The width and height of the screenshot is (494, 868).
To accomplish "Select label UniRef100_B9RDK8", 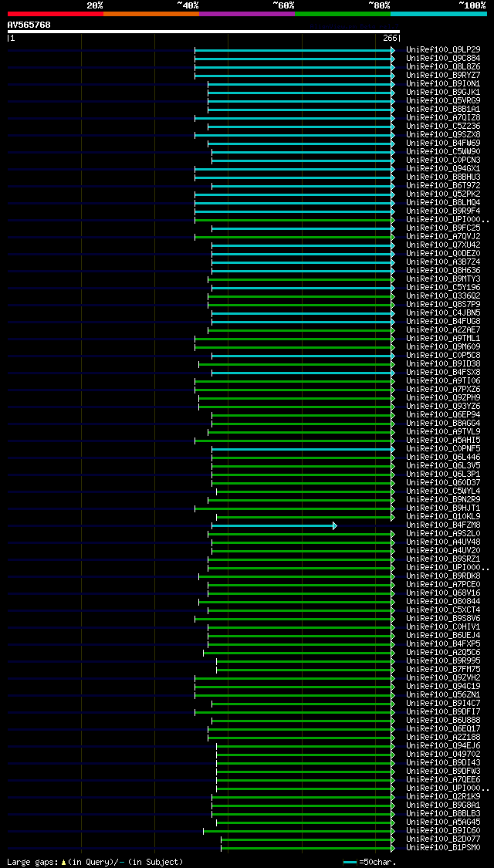I will click(443, 576).
